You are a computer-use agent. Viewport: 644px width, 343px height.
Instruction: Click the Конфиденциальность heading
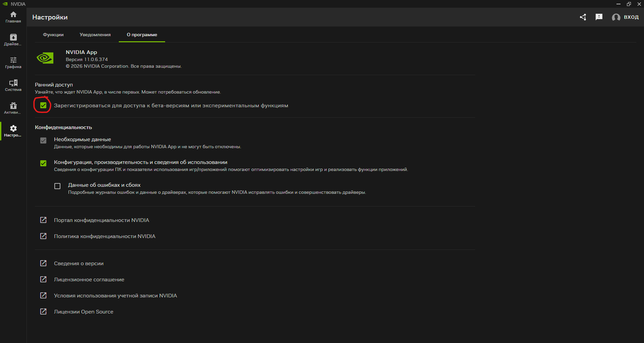63,127
